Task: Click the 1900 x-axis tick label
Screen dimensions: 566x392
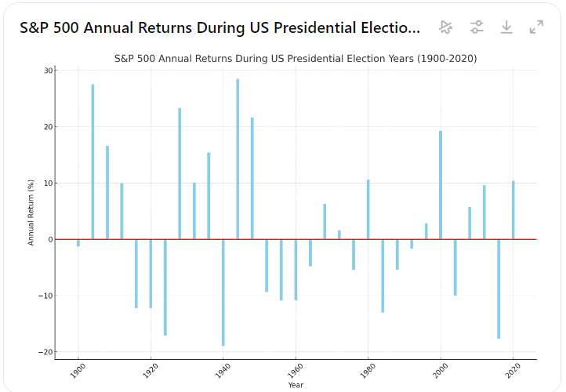Action: tap(78, 369)
